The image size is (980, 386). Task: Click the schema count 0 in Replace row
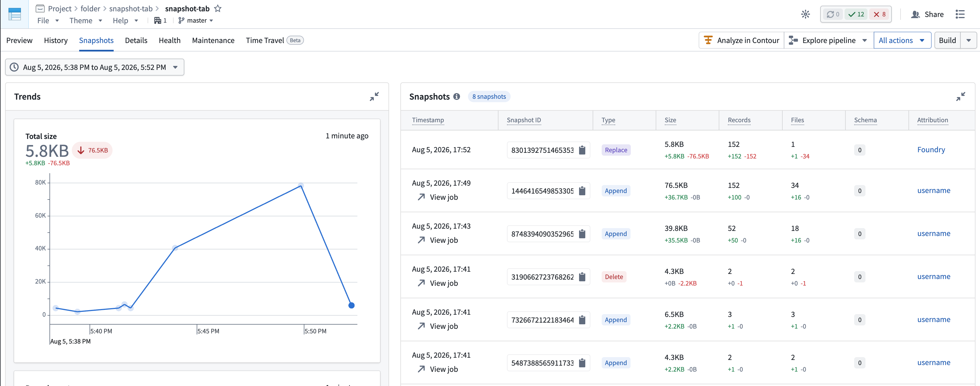tap(859, 150)
